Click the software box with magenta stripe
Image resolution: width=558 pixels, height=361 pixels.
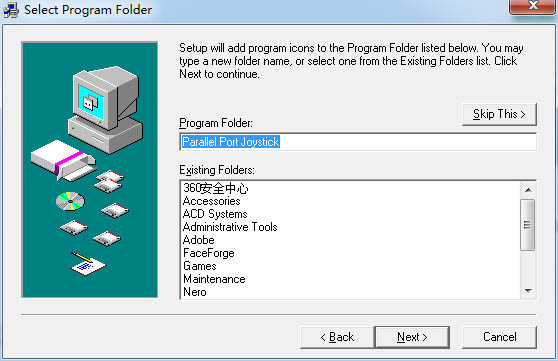click(x=63, y=160)
